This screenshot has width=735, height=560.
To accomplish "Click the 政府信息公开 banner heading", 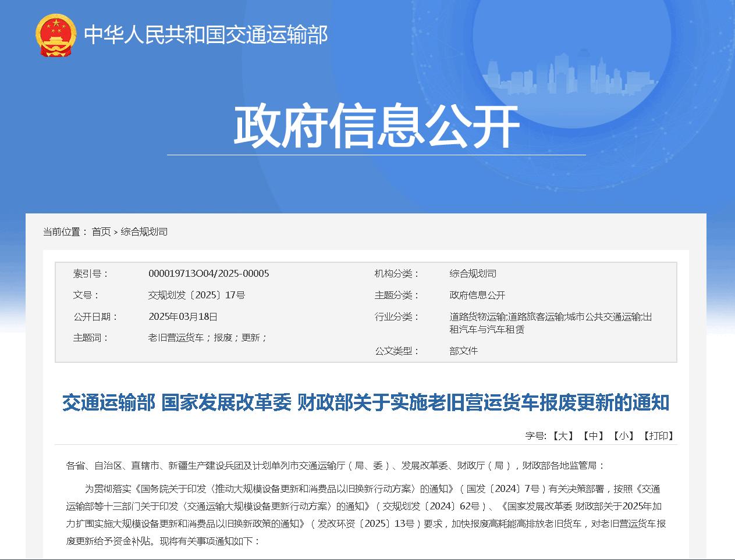I will pyautogui.click(x=376, y=127).
